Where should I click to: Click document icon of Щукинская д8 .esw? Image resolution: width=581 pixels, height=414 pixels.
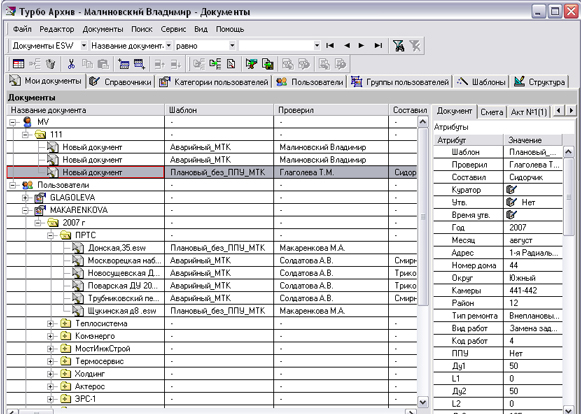(x=78, y=310)
